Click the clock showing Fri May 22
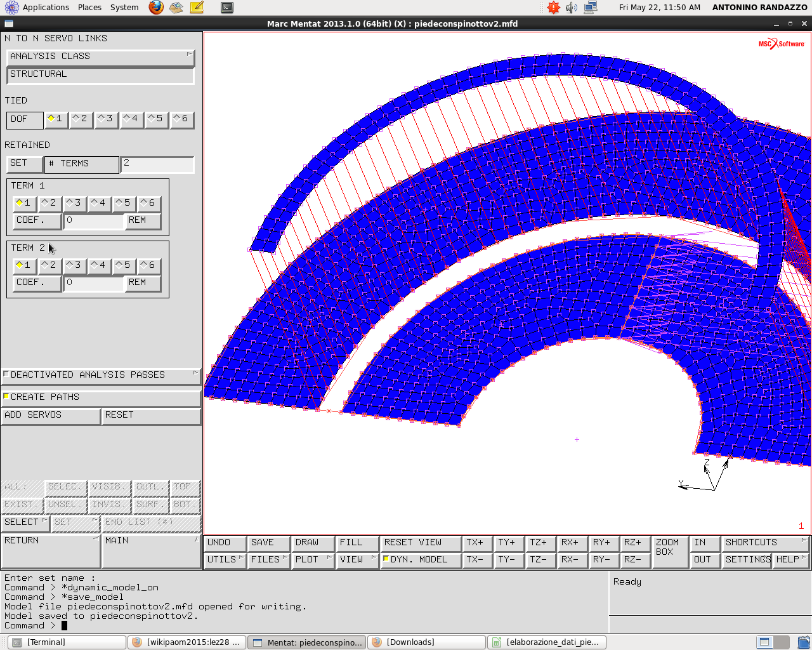Image resolution: width=812 pixels, height=650 pixels. [x=660, y=8]
